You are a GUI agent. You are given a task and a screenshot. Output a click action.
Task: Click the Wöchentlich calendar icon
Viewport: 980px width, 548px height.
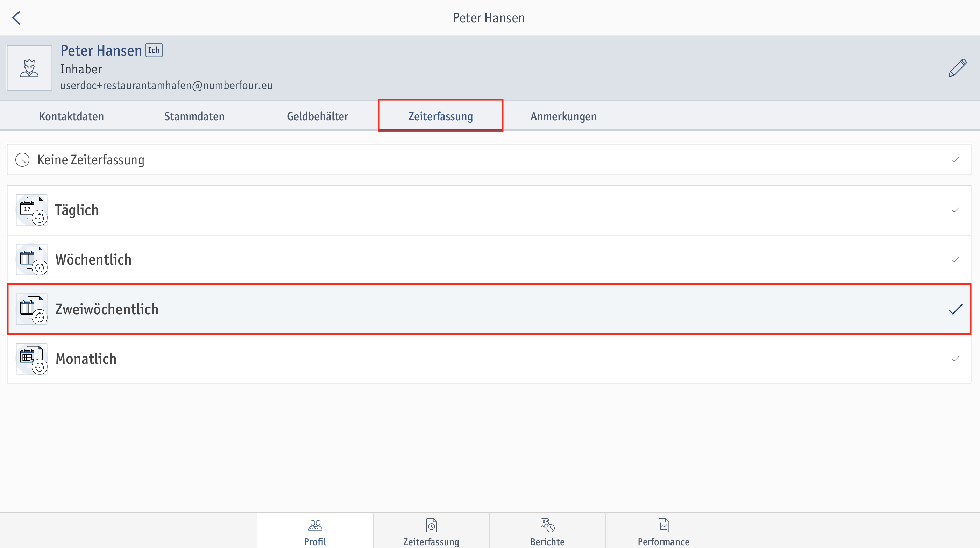point(31,260)
